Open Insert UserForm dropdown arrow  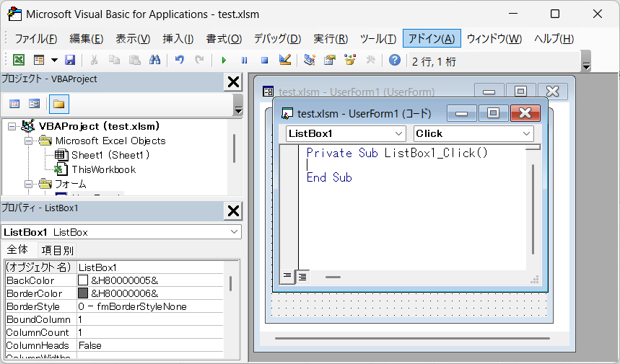(x=54, y=60)
